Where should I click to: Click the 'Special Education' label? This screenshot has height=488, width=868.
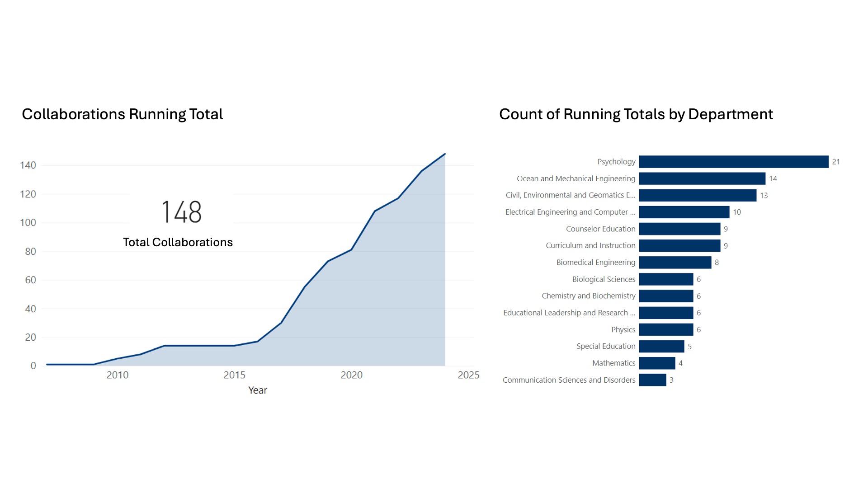[606, 346]
